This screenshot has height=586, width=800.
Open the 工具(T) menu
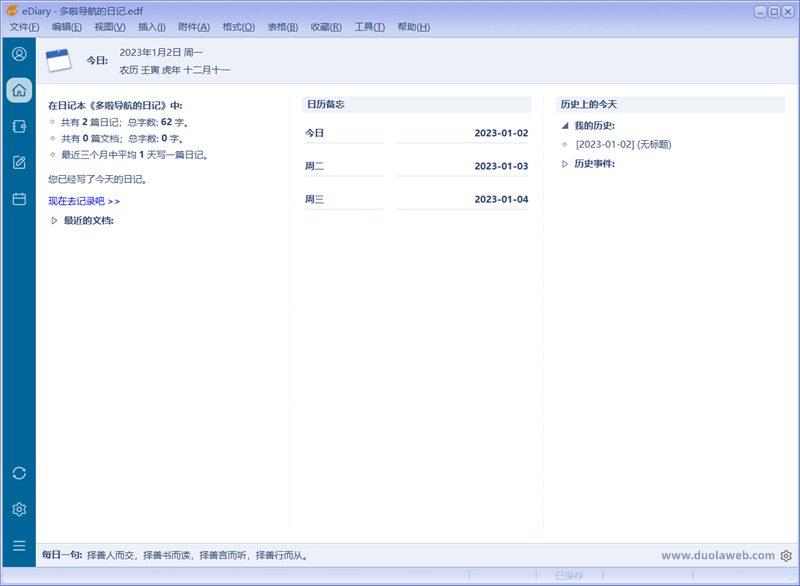coord(370,27)
